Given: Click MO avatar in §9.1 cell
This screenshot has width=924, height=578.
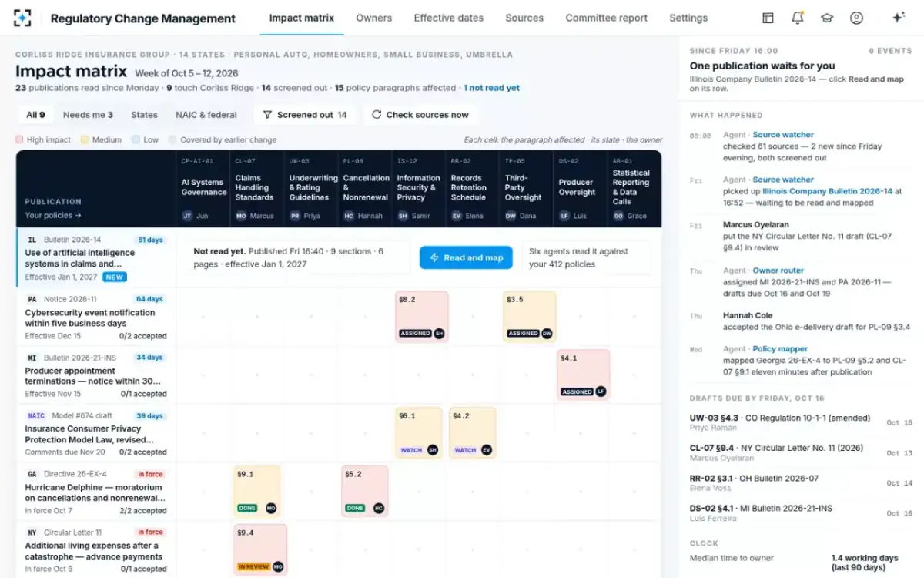Looking at the screenshot, I should click(271, 509).
